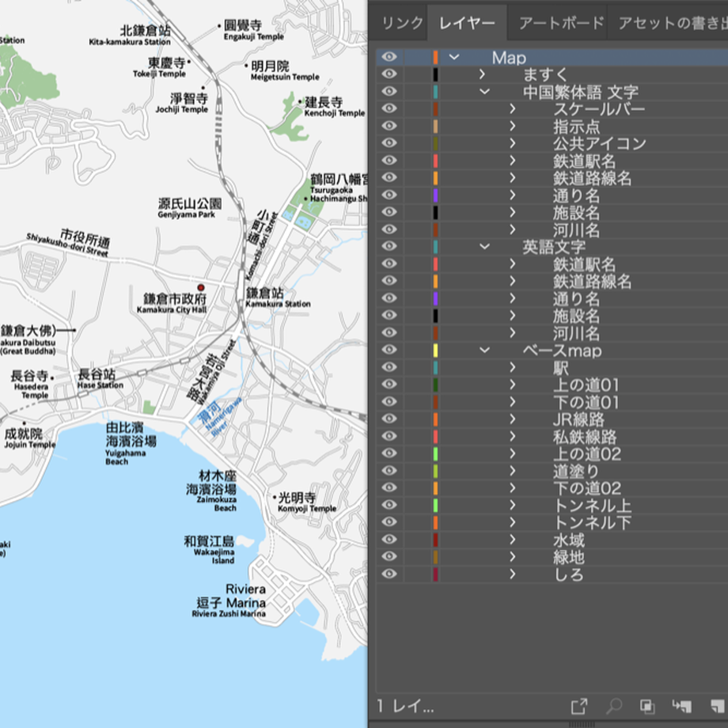The width and height of the screenshot is (728, 728).
Task: Expand the ますく layer
Action: click(483, 74)
